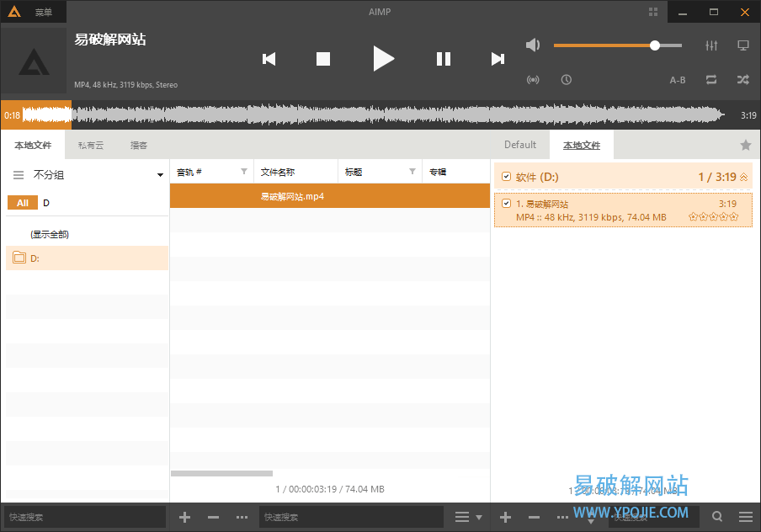Open the sleep timer clock icon

click(567, 80)
